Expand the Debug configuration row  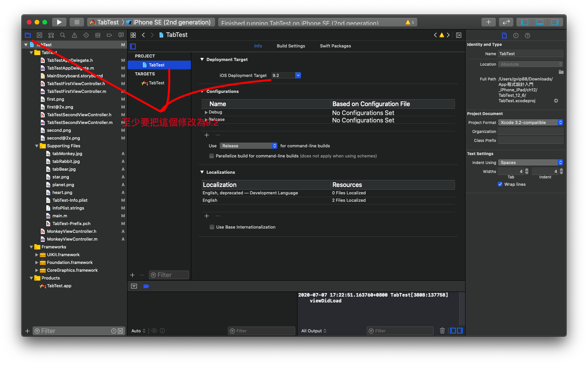click(206, 112)
